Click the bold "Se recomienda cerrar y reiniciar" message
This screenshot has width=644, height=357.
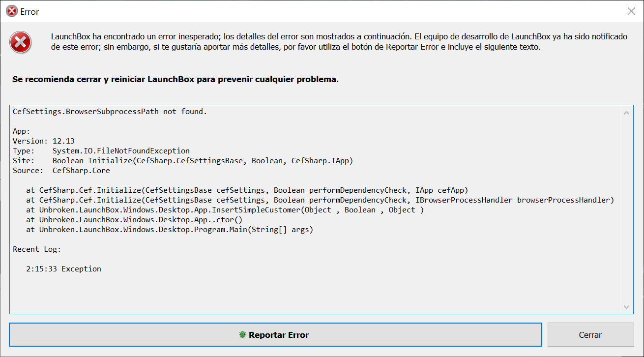tap(176, 79)
